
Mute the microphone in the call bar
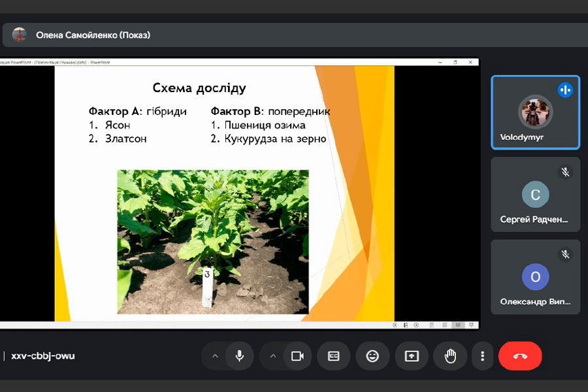click(240, 356)
